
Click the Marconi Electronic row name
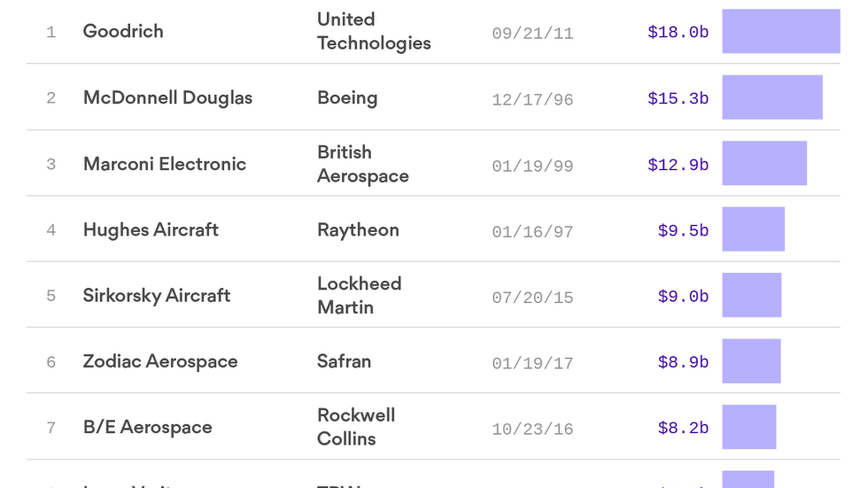165,164
